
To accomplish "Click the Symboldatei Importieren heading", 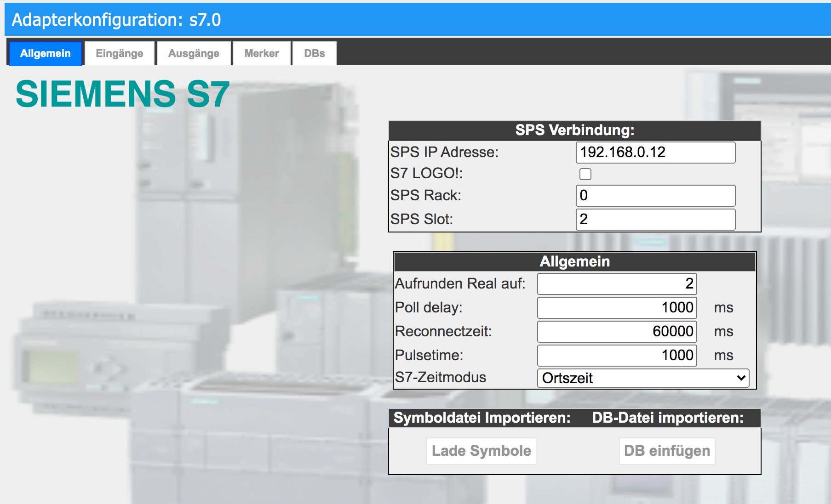I will (x=482, y=418).
